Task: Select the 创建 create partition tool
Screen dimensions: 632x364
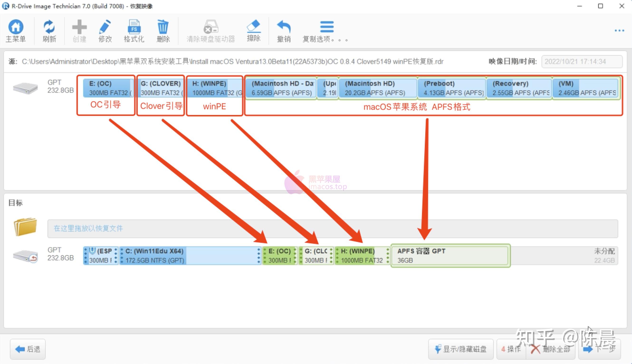Action: (x=79, y=30)
